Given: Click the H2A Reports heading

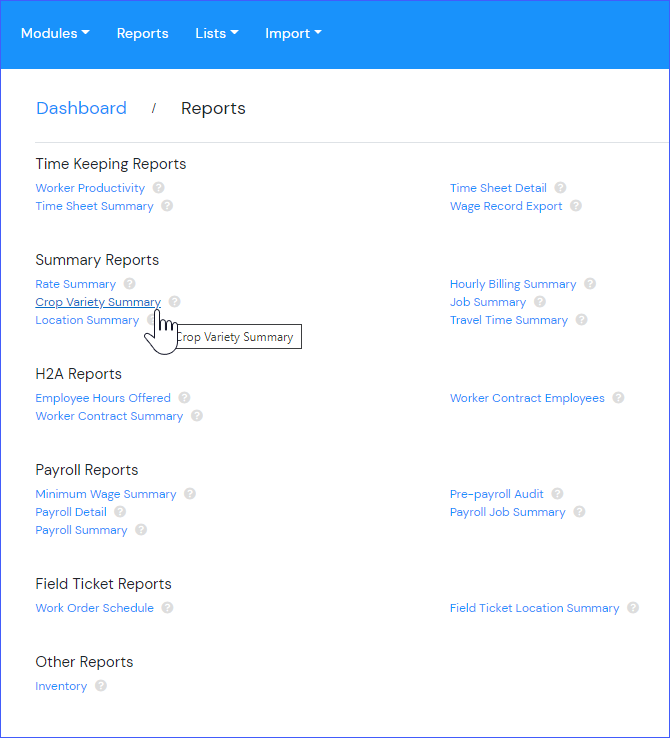Looking at the screenshot, I should point(79,374).
